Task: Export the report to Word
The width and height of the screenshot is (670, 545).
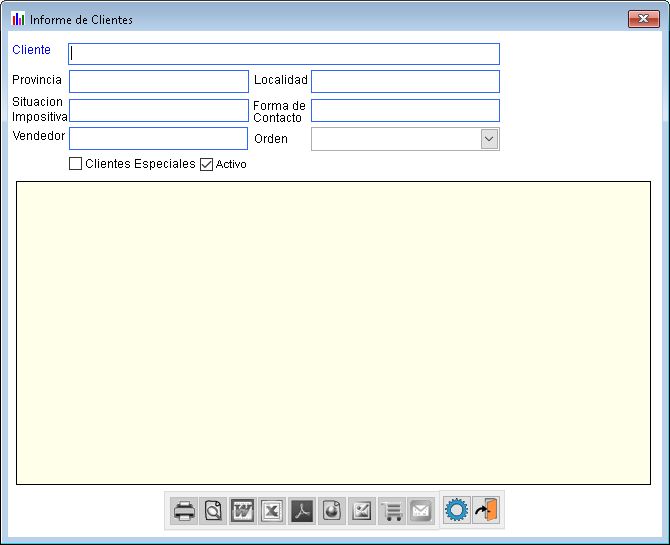Action: [x=243, y=511]
